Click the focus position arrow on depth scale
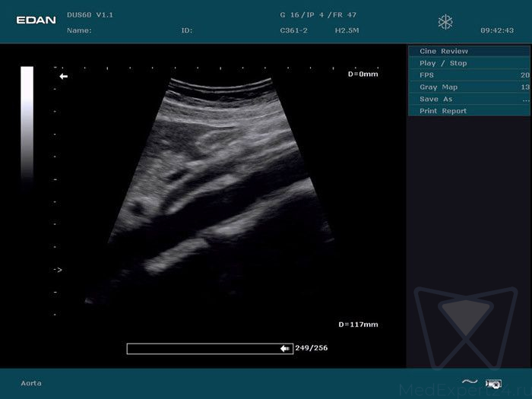 coord(58,270)
